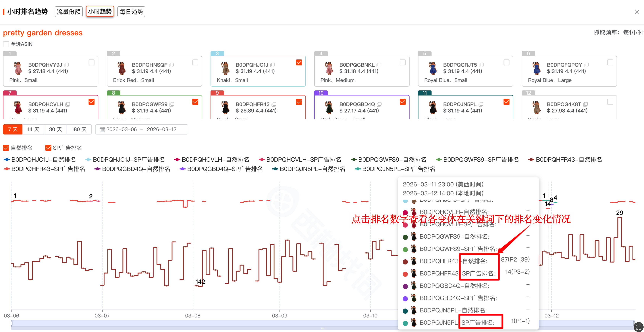Deselect the B0DPQHJC1J Khaki Small card checkbox
The height and width of the screenshot is (332, 644).
coord(299,62)
